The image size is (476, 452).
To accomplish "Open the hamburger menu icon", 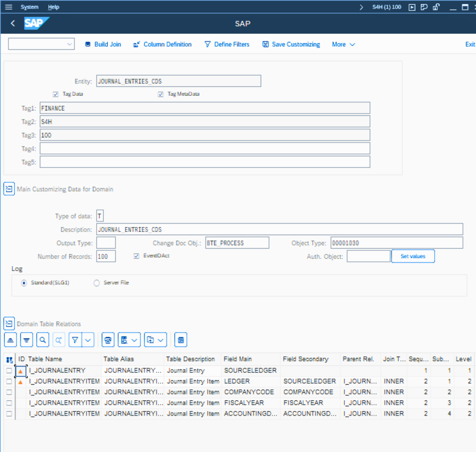I will click(9, 7).
